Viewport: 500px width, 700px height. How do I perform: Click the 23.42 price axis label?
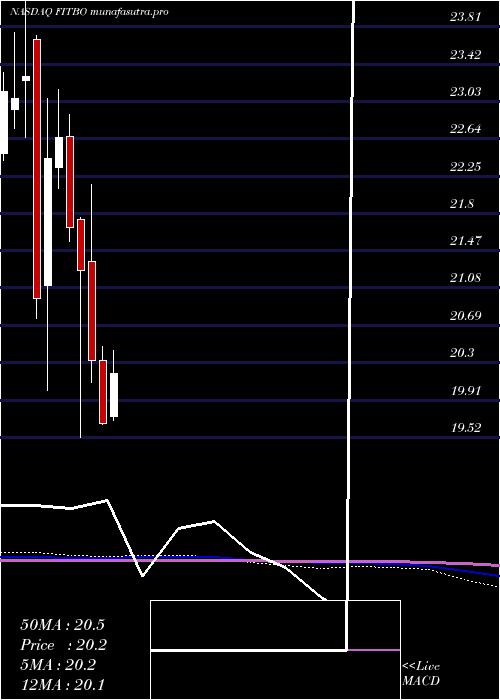tap(466, 55)
